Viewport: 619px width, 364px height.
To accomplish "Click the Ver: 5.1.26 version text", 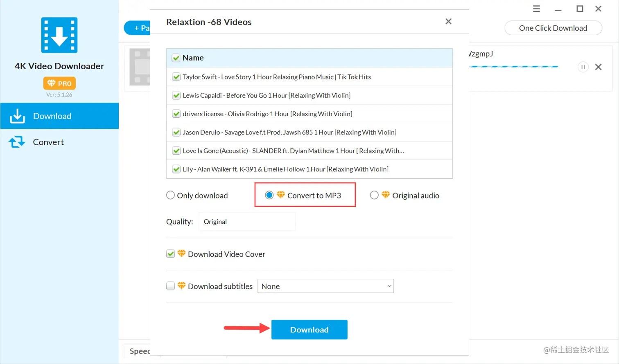I will point(59,94).
